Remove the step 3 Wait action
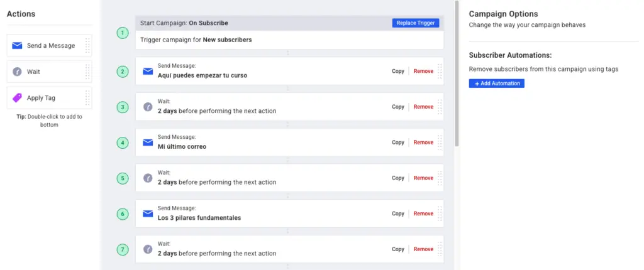Image resolution: width=644 pixels, height=270 pixels. (x=423, y=107)
